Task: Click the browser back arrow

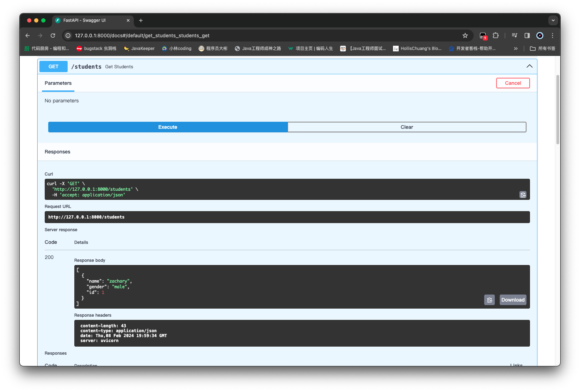Action: [x=27, y=36]
